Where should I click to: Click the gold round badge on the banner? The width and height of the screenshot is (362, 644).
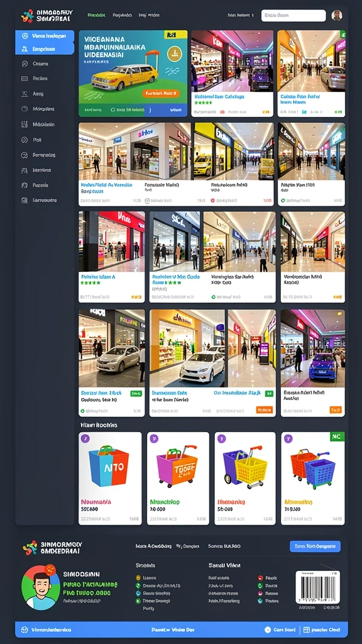(175, 53)
